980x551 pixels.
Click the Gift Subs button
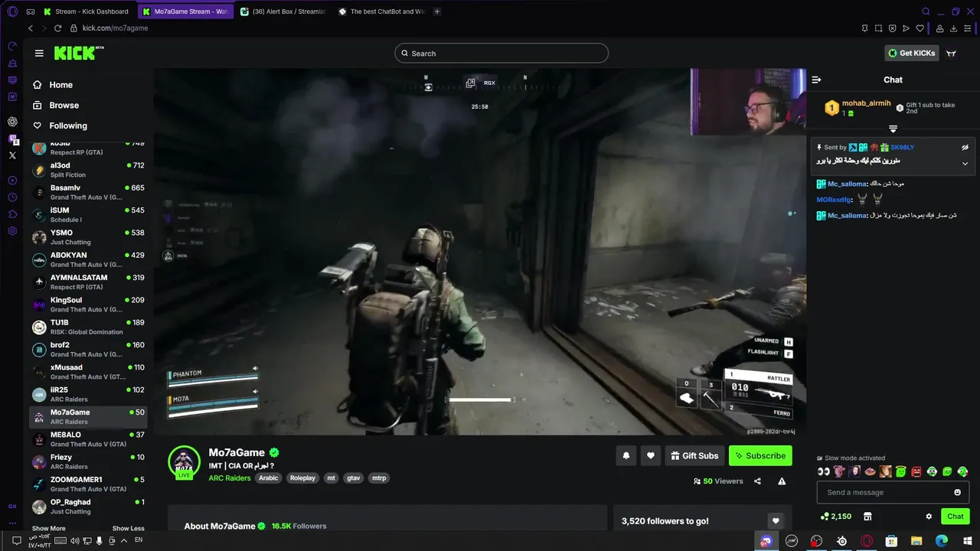(694, 455)
